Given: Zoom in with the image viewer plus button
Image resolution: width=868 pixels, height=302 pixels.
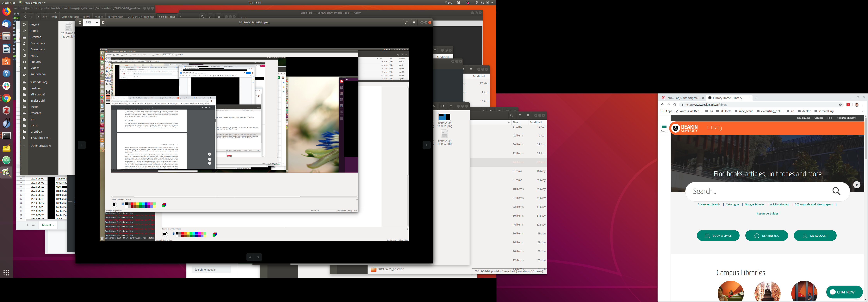Looking at the screenshot, I should 103,23.
